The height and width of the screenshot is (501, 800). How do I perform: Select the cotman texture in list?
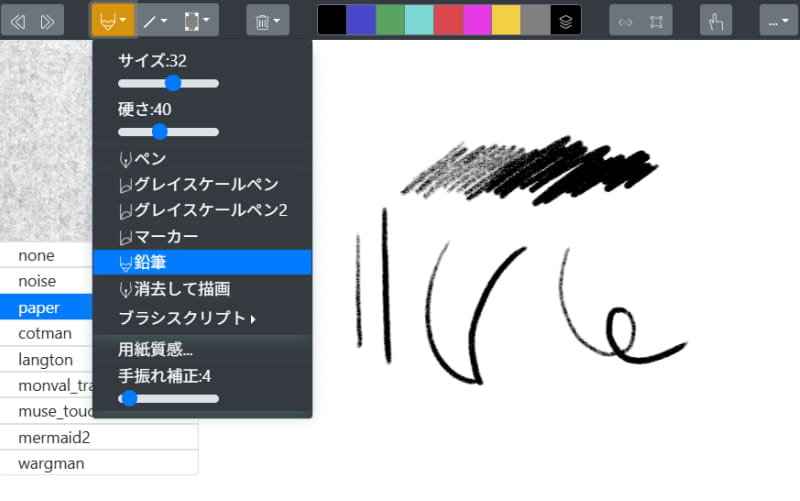point(46,333)
